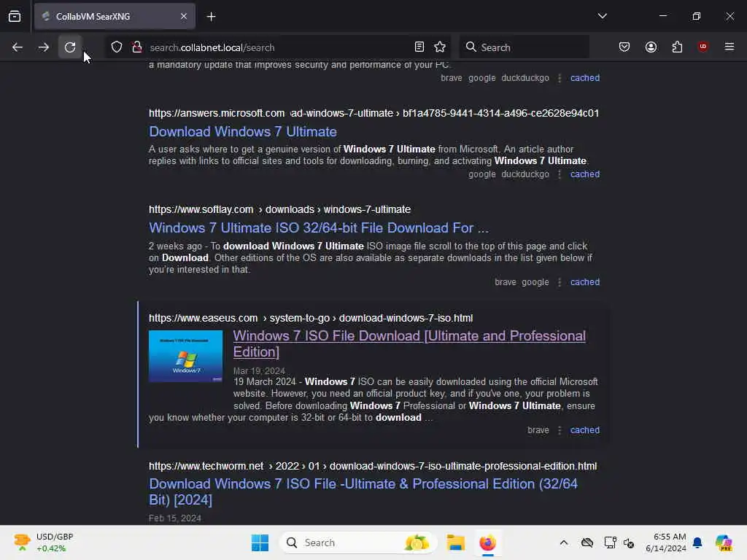
Task: Close the CollabVM SearXNG tab
Action: (x=184, y=16)
